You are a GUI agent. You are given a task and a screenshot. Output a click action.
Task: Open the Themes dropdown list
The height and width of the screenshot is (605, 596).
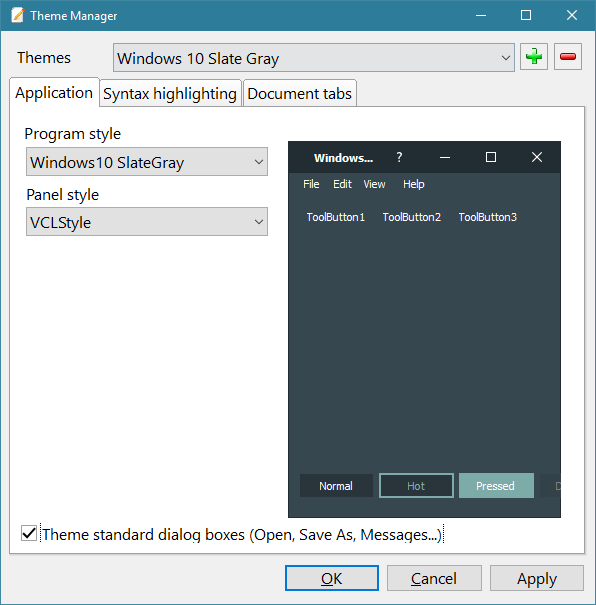pyautogui.click(x=314, y=58)
